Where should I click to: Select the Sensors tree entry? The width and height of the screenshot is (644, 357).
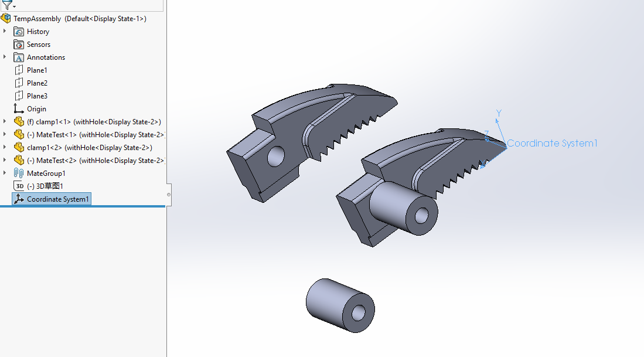(39, 45)
